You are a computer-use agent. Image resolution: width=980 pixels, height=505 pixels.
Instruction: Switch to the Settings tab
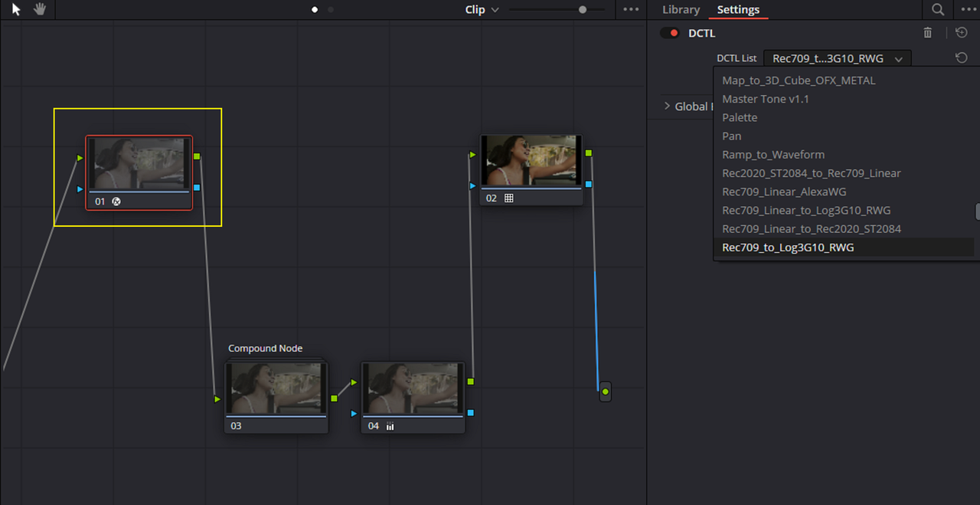click(x=738, y=10)
